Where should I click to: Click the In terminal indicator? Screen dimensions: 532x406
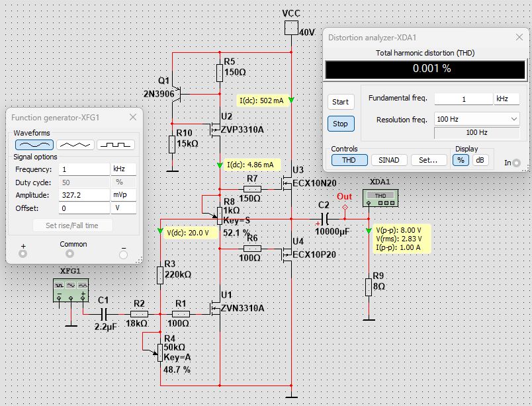516,163
